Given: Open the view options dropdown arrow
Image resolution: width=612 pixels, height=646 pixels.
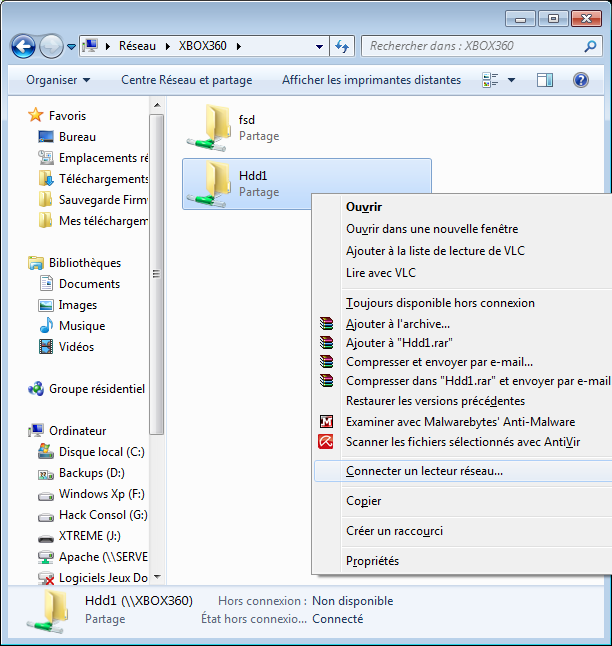Looking at the screenshot, I should click(x=511, y=80).
